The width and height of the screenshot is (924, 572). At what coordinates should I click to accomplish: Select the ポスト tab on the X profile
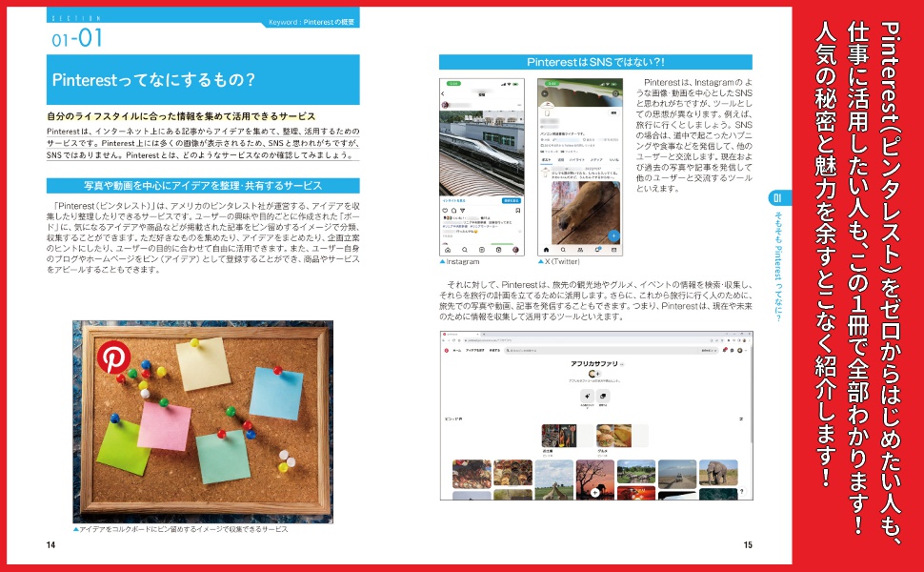pos(546,160)
